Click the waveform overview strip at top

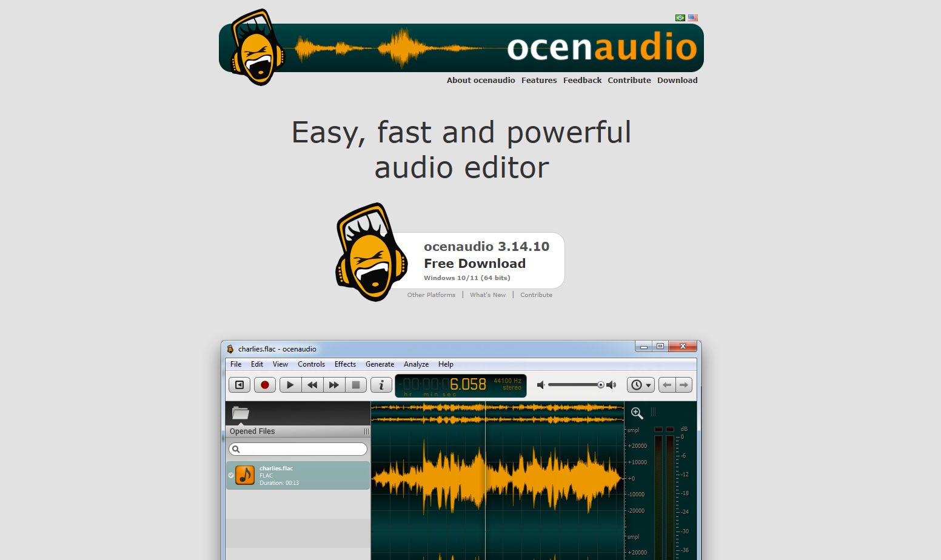[x=497, y=413]
